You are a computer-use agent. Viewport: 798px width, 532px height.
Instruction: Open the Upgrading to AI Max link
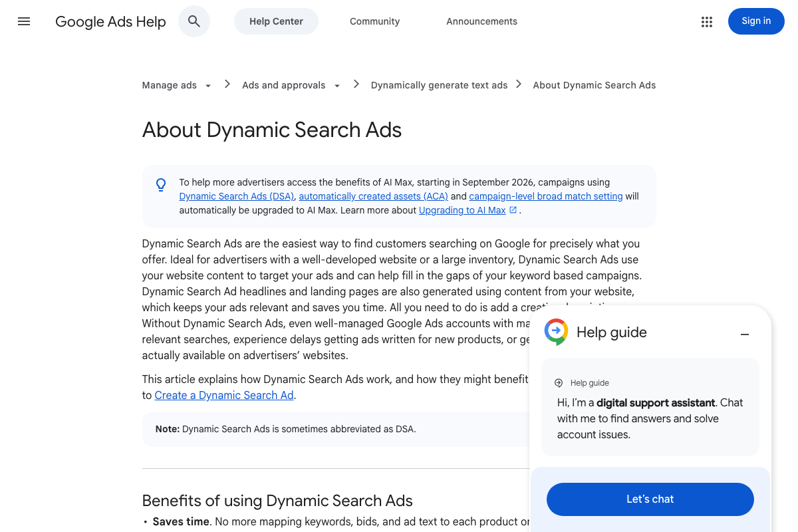point(462,210)
